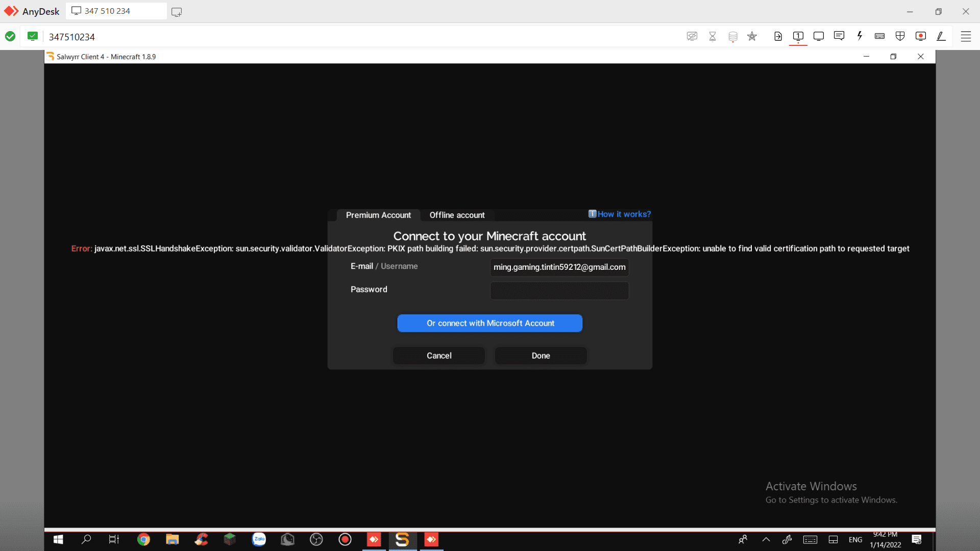Click the AnyDesk actions lightning bolt icon
980x551 pixels.
pyautogui.click(x=860, y=36)
